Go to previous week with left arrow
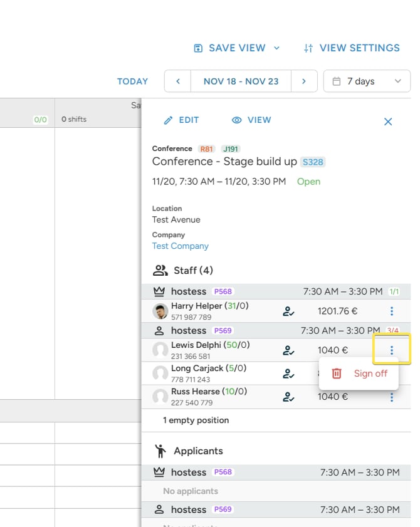The image size is (420, 527). [x=178, y=81]
